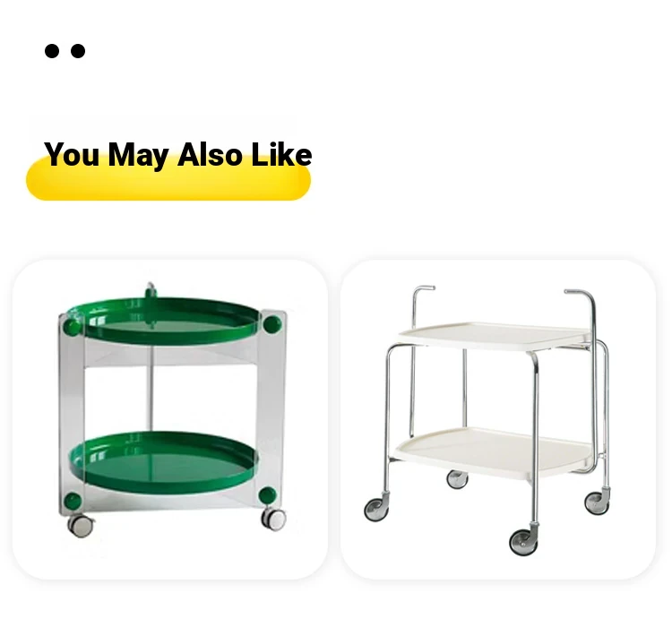The width and height of the screenshot is (672, 627).
Task: Click the right caster wheel of green cart
Action: tap(274, 519)
